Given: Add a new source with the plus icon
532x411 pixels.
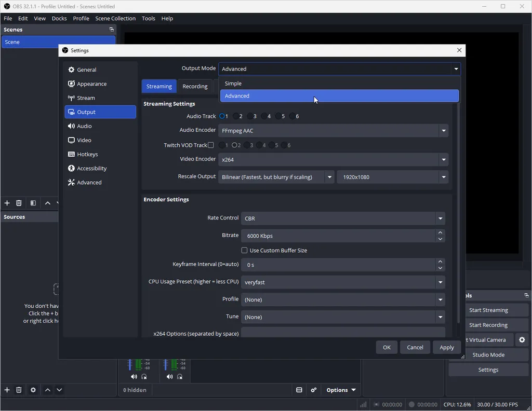Looking at the screenshot, I should click(7, 390).
